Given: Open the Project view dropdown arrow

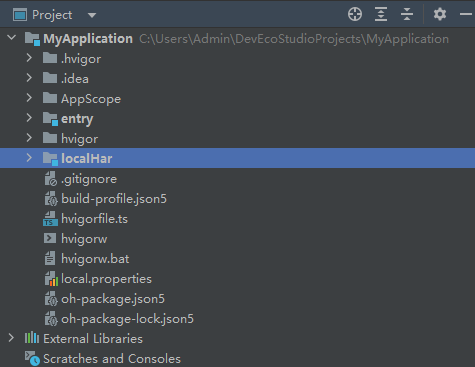Looking at the screenshot, I should pyautogui.click(x=92, y=15).
